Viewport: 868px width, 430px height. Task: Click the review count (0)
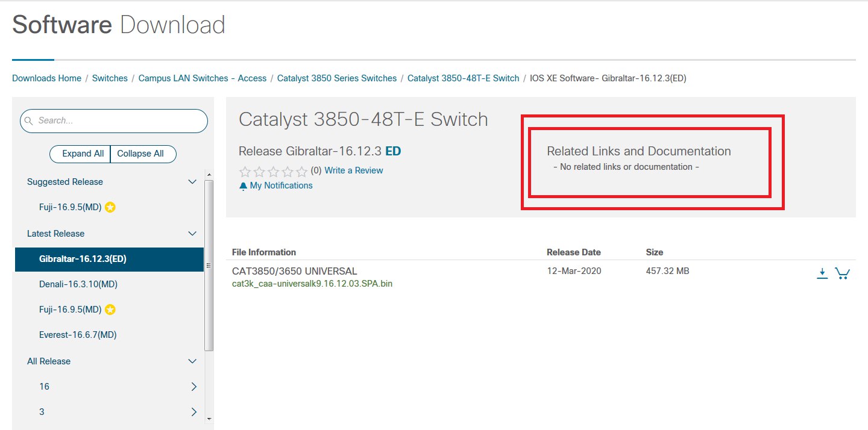(316, 170)
